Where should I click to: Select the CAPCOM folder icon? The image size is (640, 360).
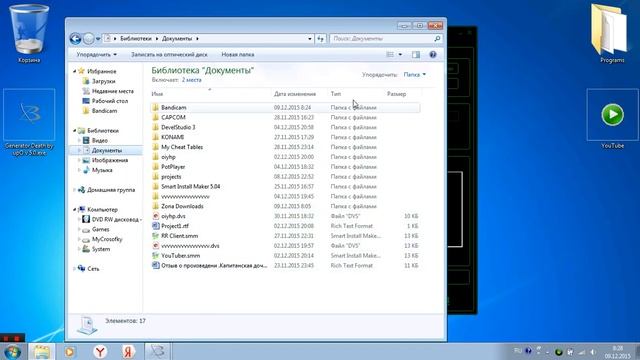point(155,117)
